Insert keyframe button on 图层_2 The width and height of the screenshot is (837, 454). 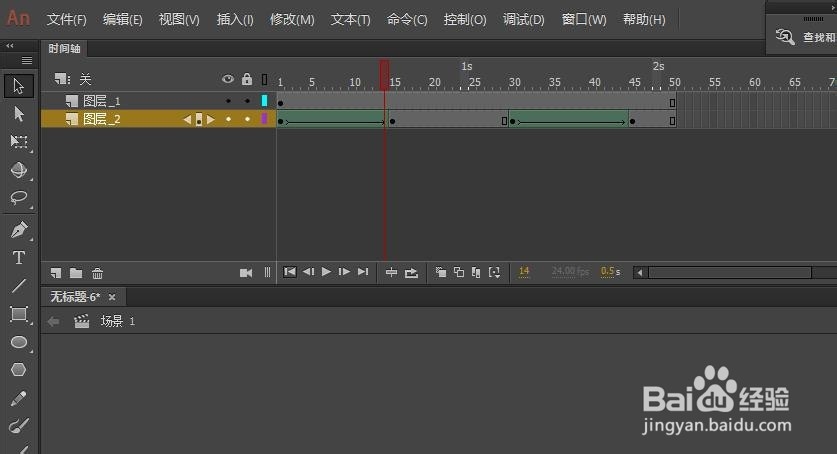(199, 120)
